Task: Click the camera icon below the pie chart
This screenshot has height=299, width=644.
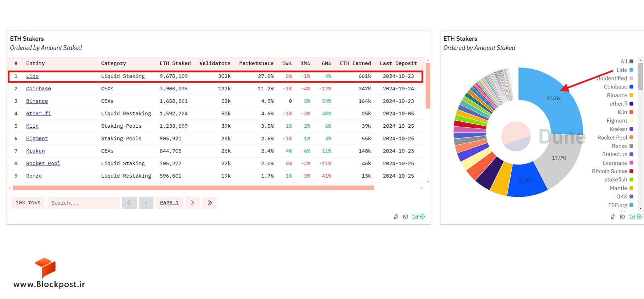Action: point(622,217)
